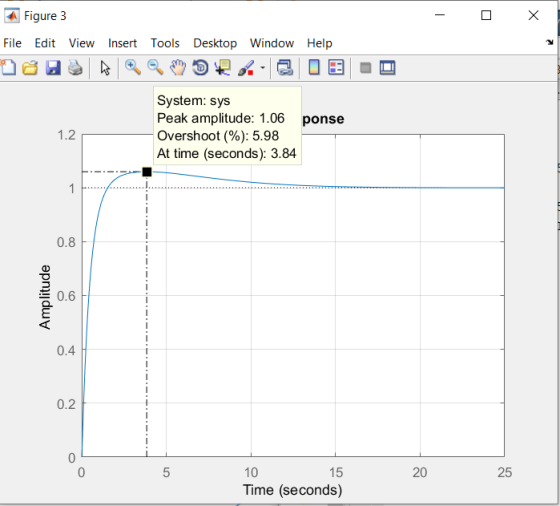Open the Edit menu
This screenshot has height=506, width=560.
click(45, 43)
